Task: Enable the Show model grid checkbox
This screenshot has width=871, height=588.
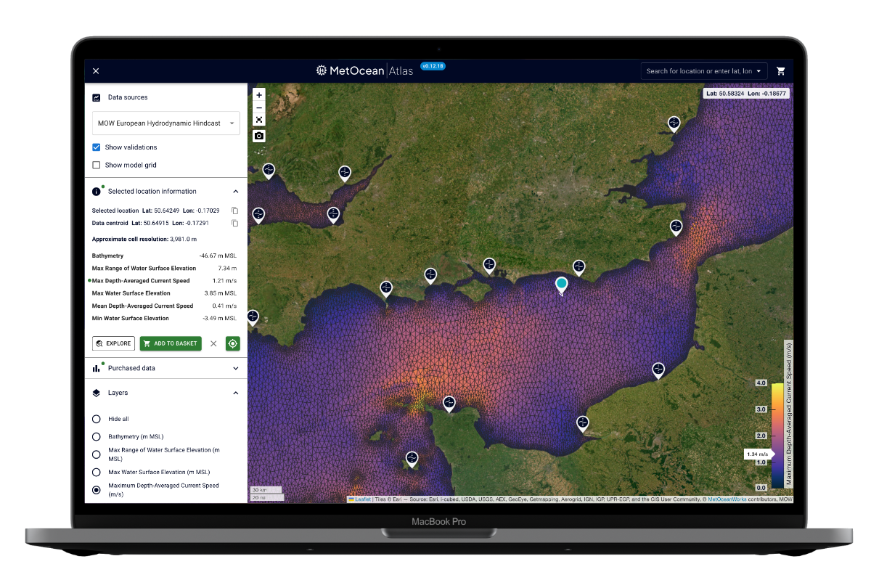Action: coord(97,166)
